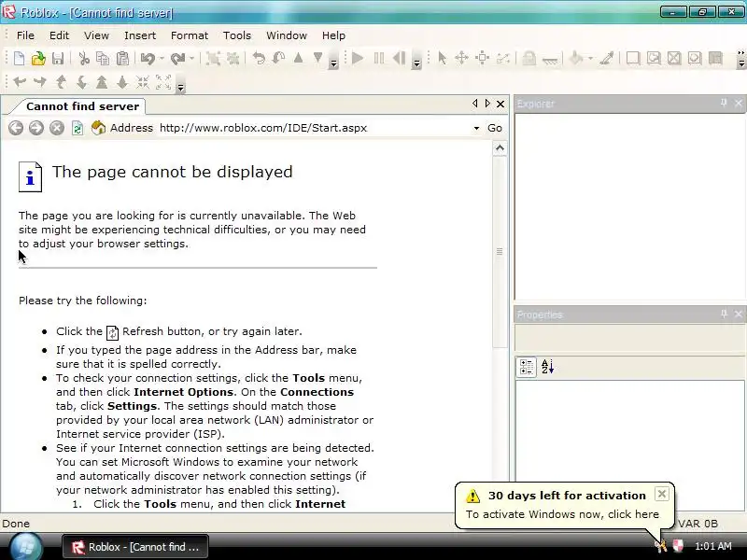The height and width of the screenshot is (560, 747).
Task: Click the Pause icon in toolbar
Action: pos(379,59)
